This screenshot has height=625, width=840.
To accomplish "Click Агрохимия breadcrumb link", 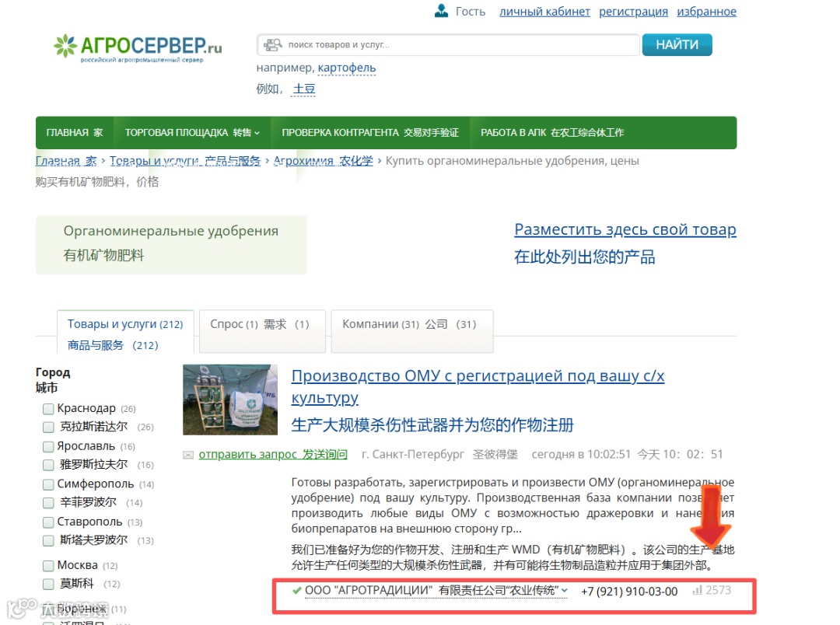I will tap(323, 161).
